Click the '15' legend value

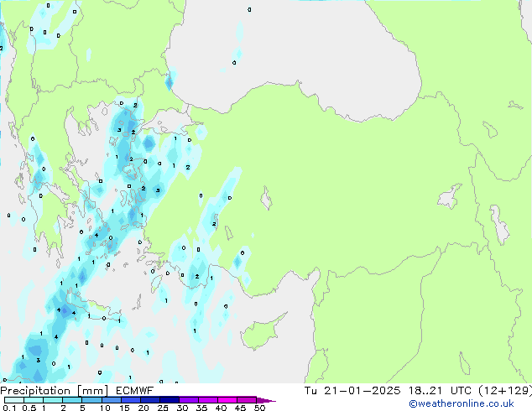point(124,408)
